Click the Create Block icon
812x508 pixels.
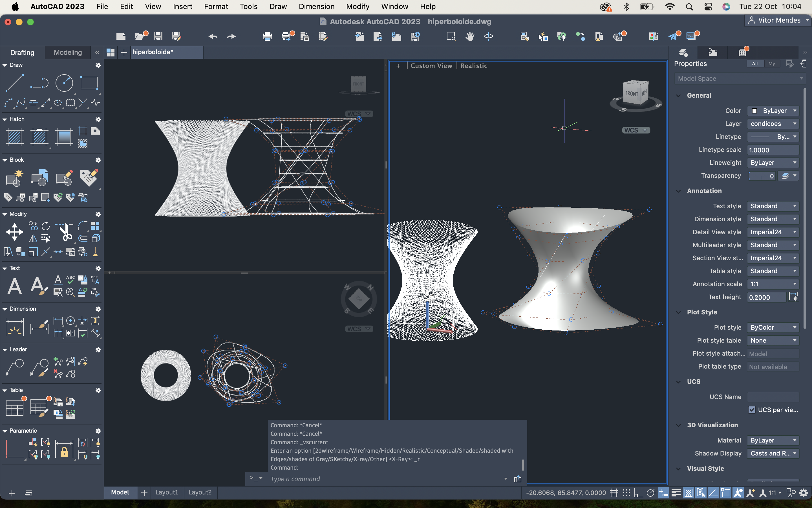[14, 178]
